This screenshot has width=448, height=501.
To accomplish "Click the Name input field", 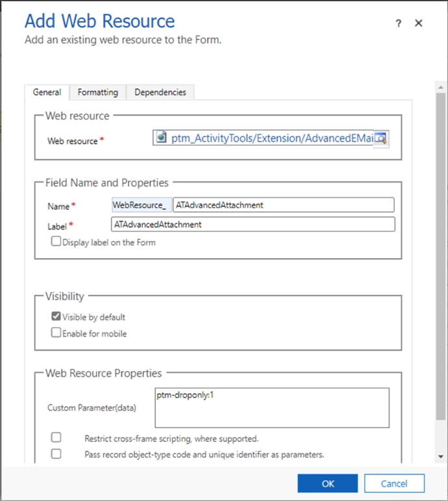I will point(284,205).
